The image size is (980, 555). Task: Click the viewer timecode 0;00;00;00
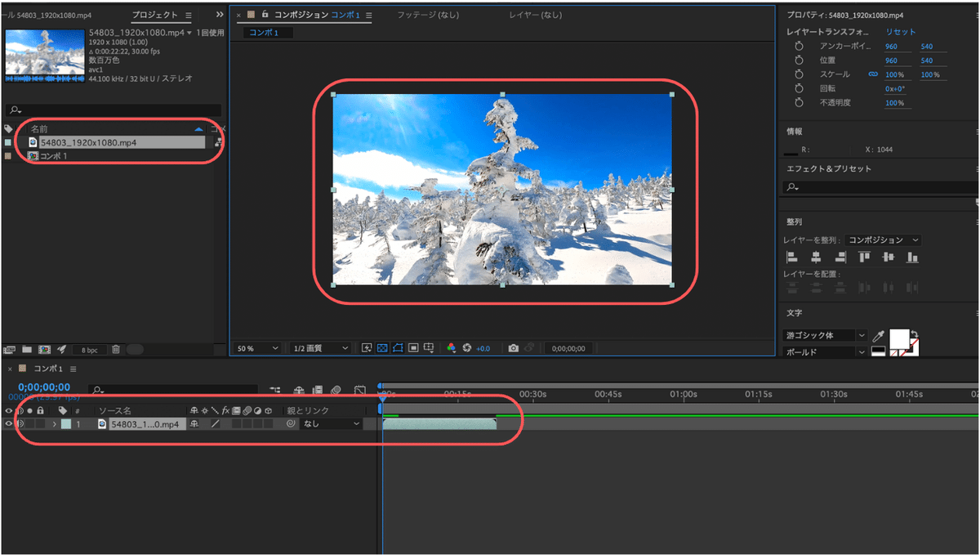569,348
